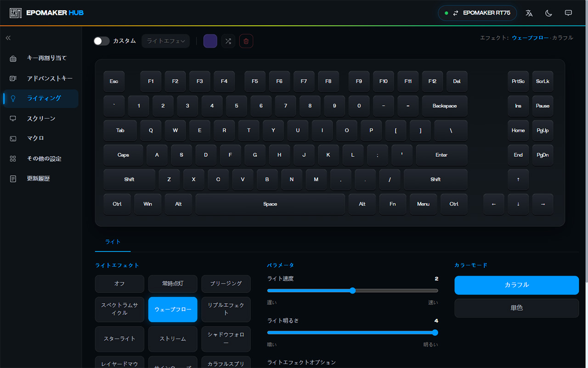Click the up arrow key on the keyboard

pos(518,179)
